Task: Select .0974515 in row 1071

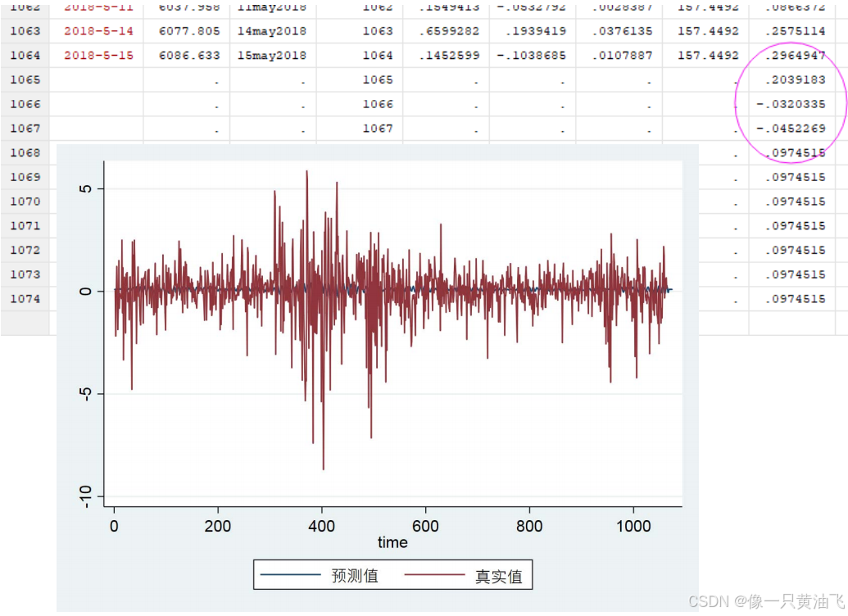Action: click(x=795, y=225)
